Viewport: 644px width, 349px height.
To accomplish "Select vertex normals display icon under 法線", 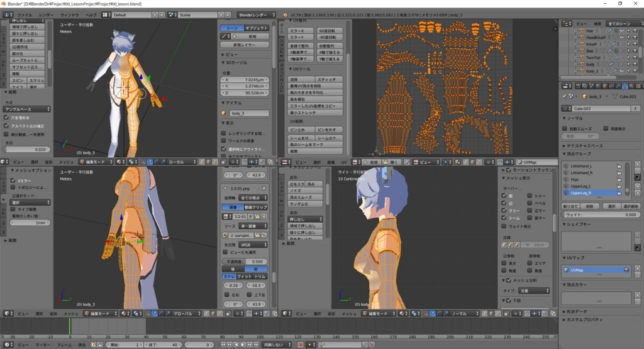I will point(504,245).
